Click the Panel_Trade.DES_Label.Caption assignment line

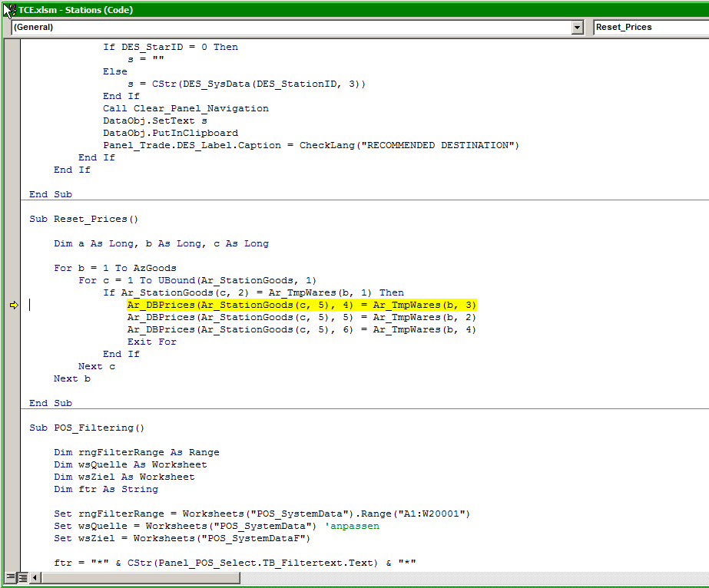tap(311, 145)
